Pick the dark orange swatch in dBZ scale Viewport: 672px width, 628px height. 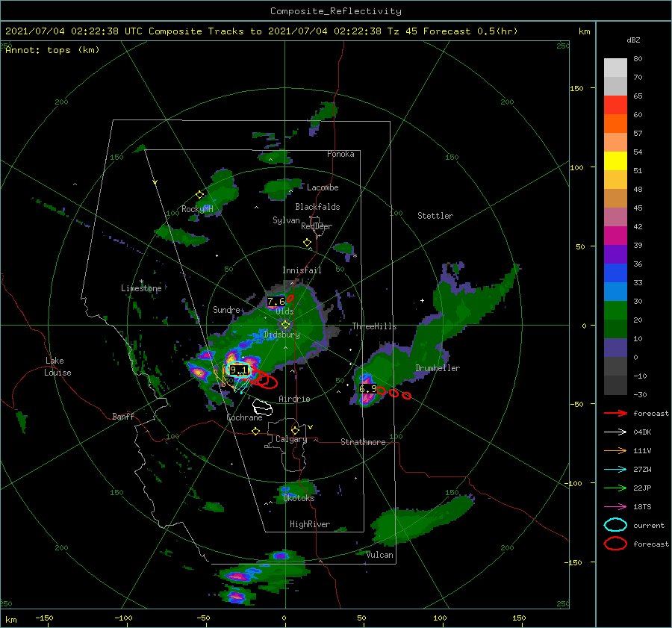click(615, 123)
